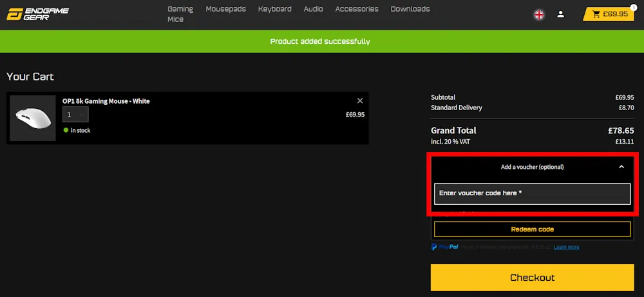The height and width of the screenshot is (297, 644).
Task: Open the Gaming Mice menu
Action: pos(180,14)
